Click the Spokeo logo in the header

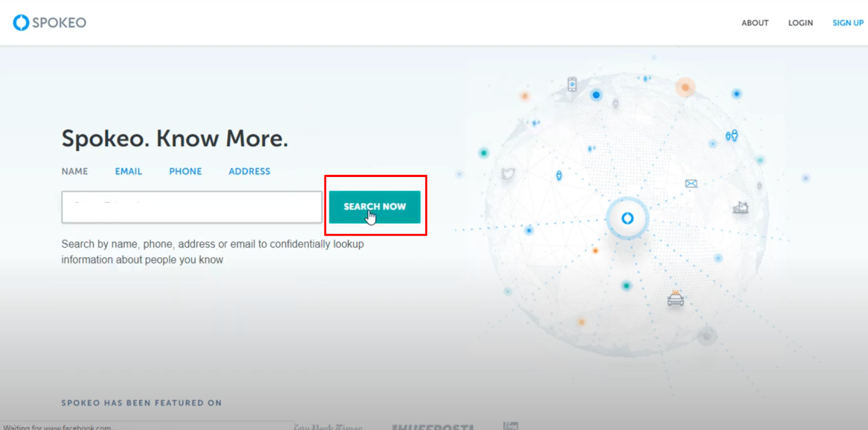tap(49, 22)
